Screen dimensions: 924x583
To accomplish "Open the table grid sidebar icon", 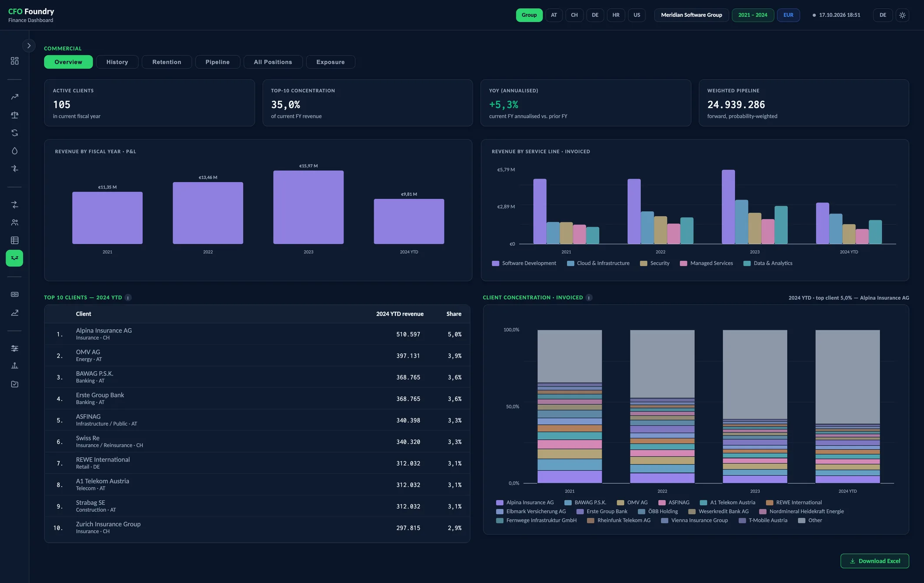I will point(14,240).
